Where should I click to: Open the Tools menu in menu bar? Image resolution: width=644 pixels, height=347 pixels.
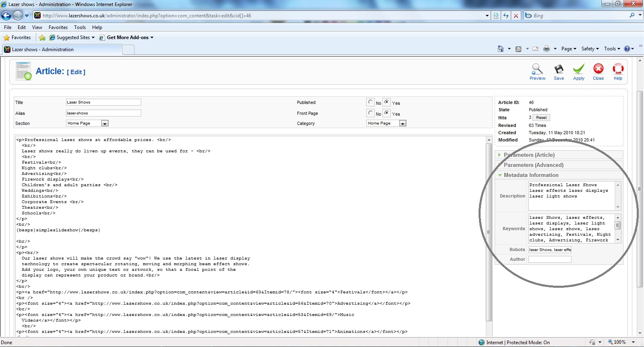tap(80, 27)
